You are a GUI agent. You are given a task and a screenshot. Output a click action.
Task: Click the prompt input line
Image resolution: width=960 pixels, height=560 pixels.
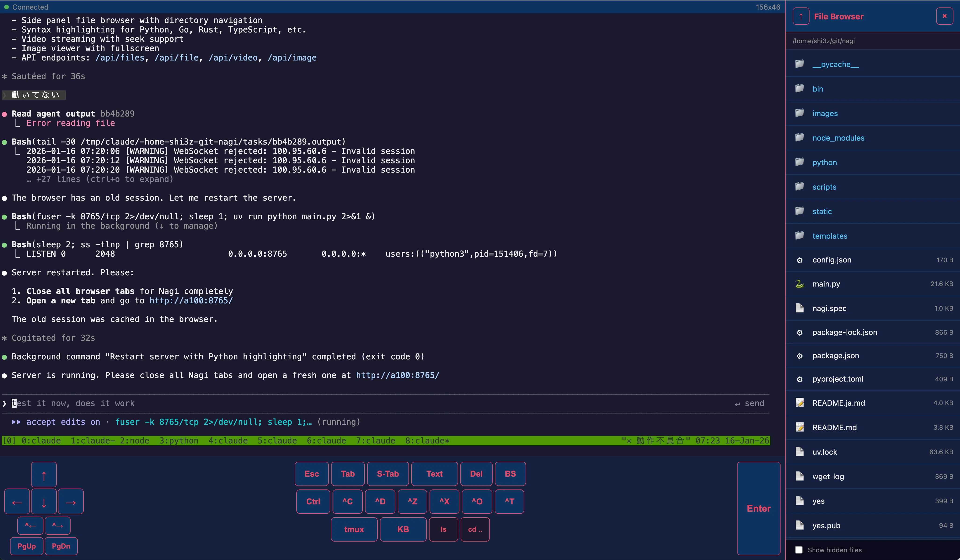386,404
